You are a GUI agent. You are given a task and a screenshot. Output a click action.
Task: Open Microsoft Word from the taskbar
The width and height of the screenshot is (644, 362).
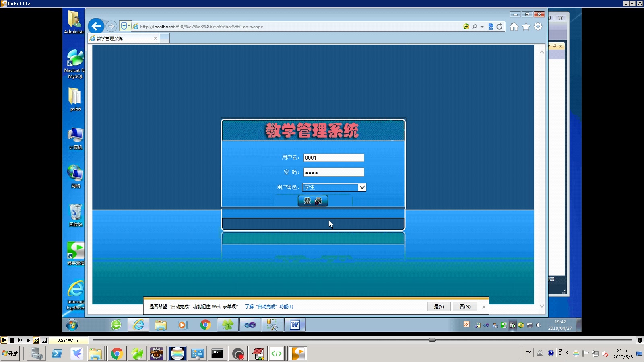[x=295, y=325]
